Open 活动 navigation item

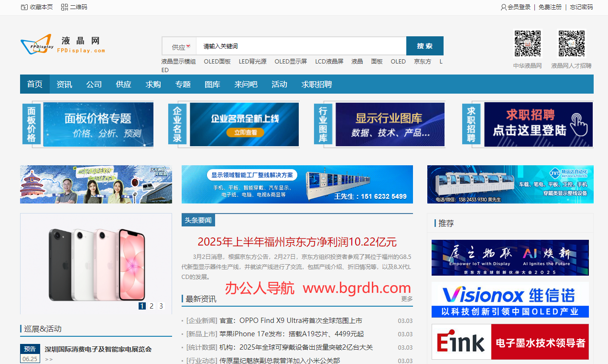(x=280, y=84)
